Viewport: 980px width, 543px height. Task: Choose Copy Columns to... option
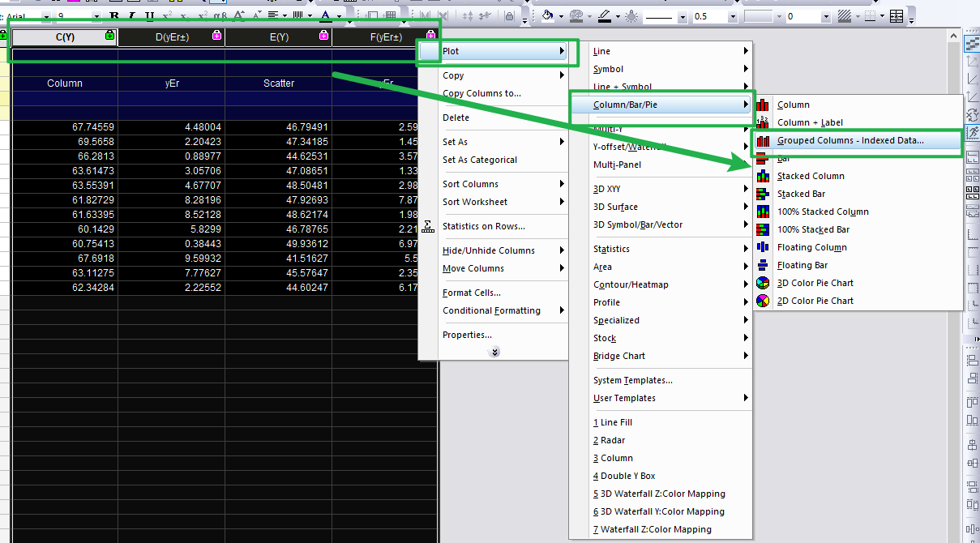pyautogui.click(x=493, y=93)
